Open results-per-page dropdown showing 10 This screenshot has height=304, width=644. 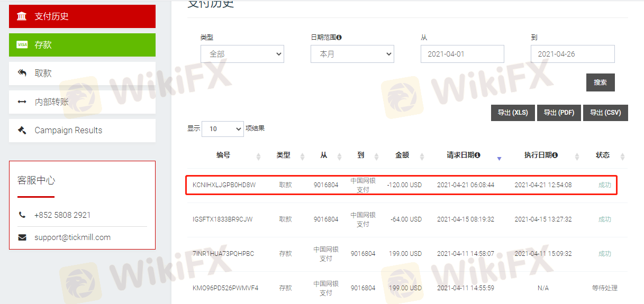point(222,128)
